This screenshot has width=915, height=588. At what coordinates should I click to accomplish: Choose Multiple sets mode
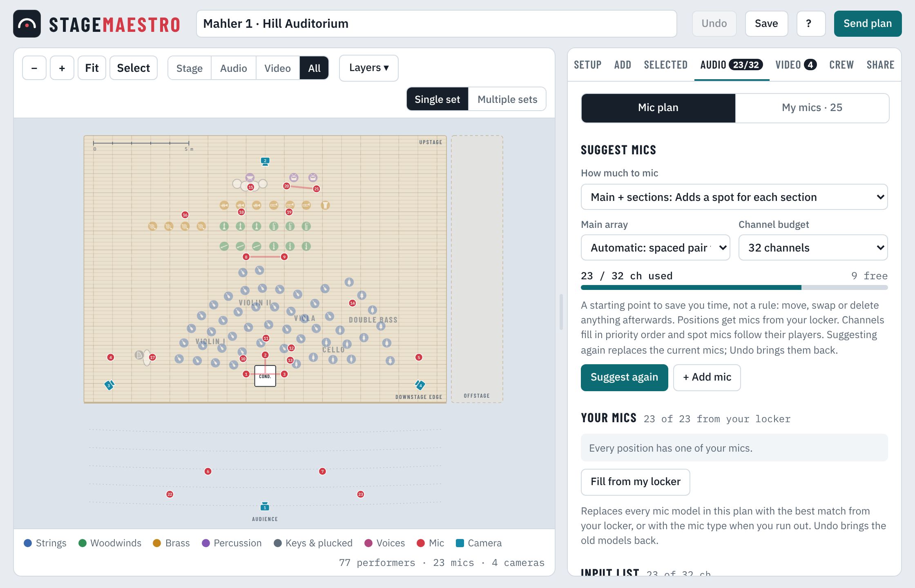(x=507, y=99)
